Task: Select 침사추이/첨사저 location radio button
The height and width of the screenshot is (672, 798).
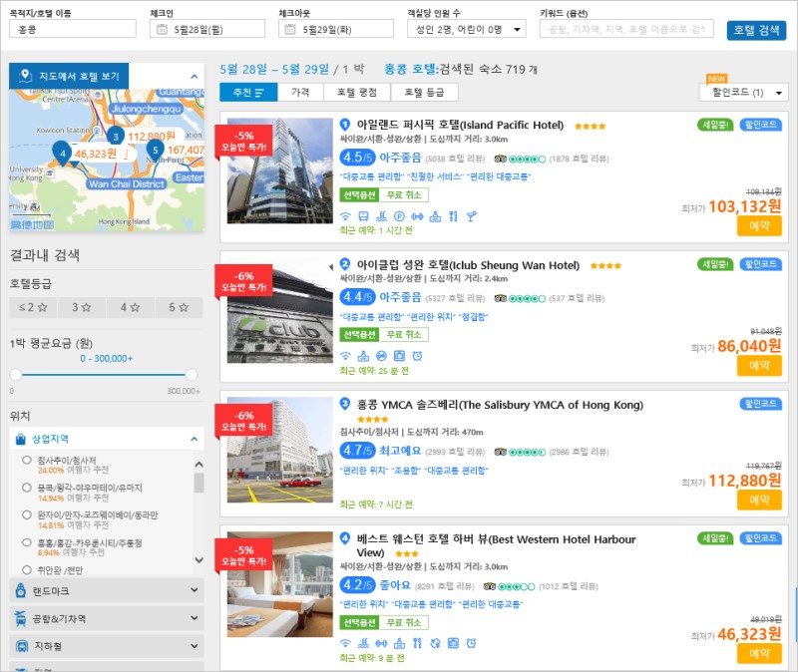Action: [x=27, y=460]
